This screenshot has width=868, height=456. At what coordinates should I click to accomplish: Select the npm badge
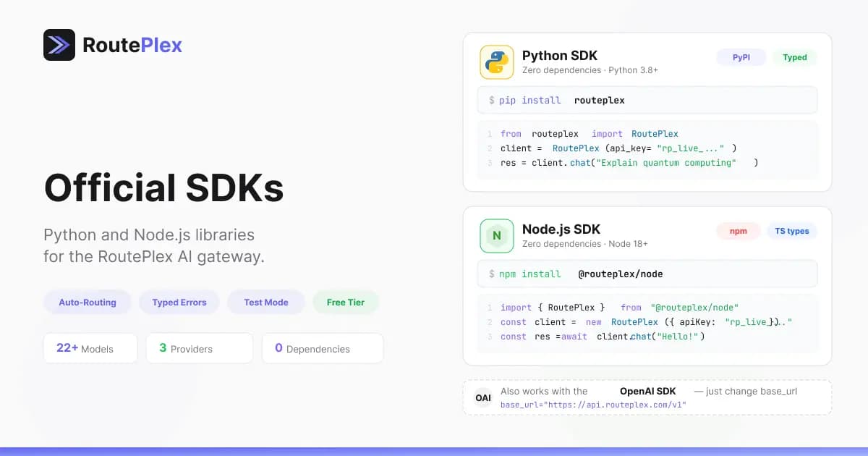pyautogui.click(x=738, y=231)
